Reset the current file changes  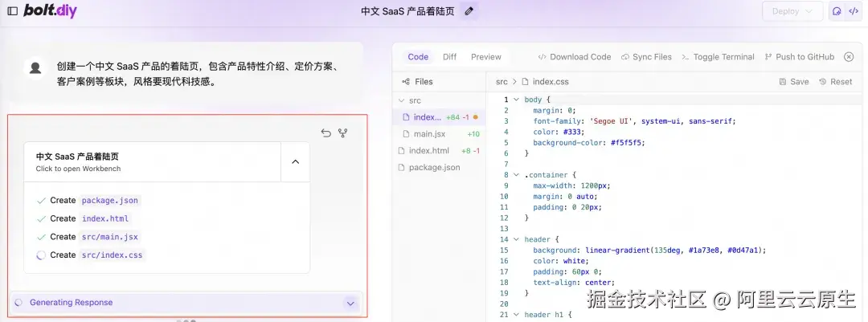click(x=835, y=81)
